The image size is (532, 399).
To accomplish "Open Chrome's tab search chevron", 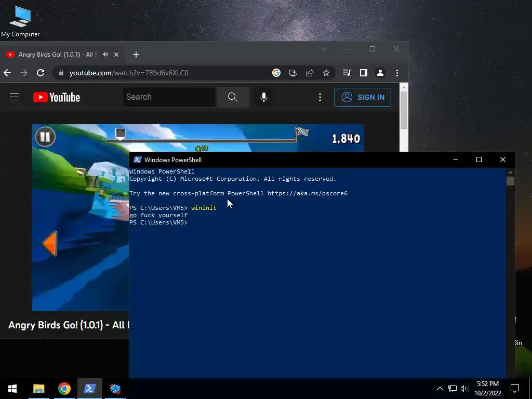I will pyautogui.click(x=325, y=49).
